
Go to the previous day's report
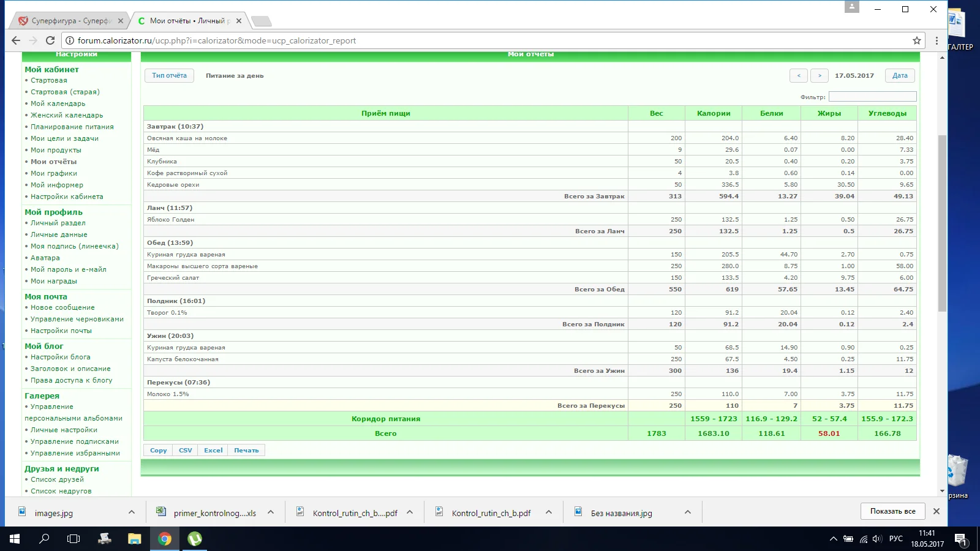pyautogui.click(x=799, y=75)
